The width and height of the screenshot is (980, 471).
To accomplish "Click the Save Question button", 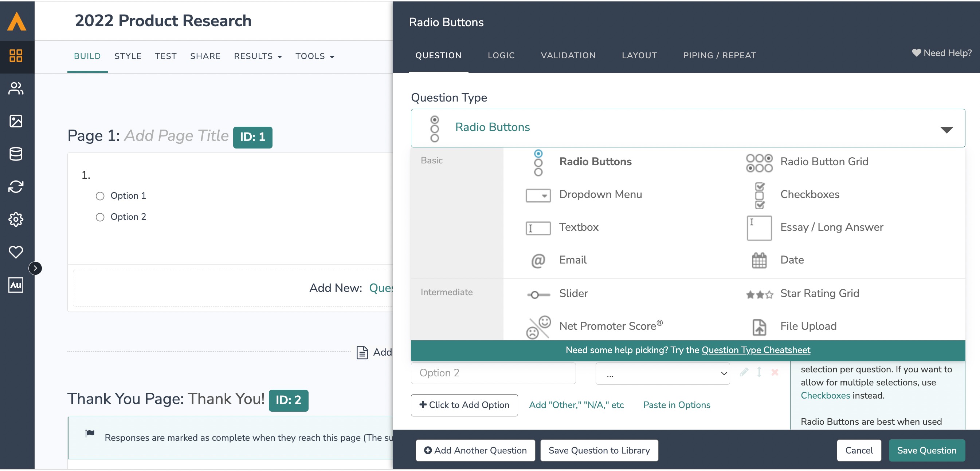I will click(926, 451).
